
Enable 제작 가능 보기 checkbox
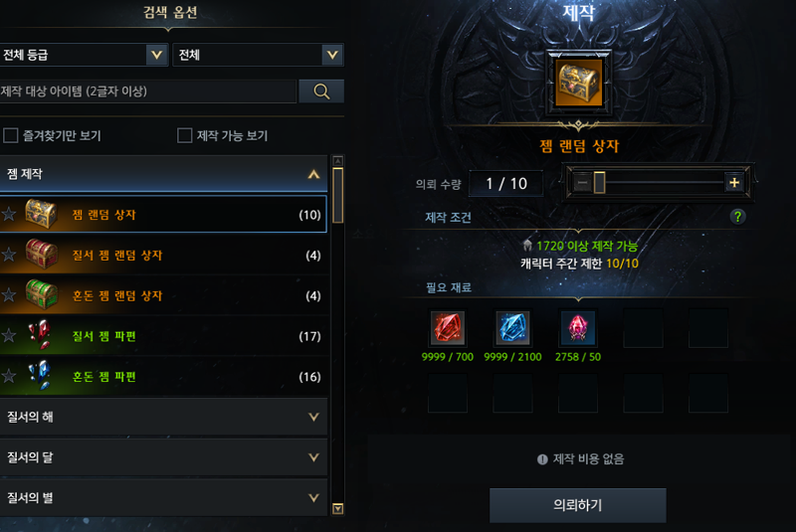coord(184,135)
